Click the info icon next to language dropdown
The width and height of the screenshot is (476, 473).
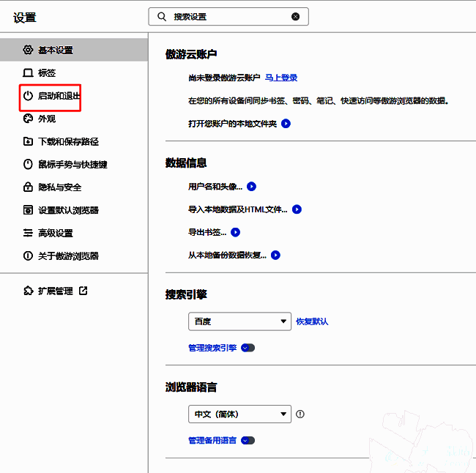pos(300,414)
